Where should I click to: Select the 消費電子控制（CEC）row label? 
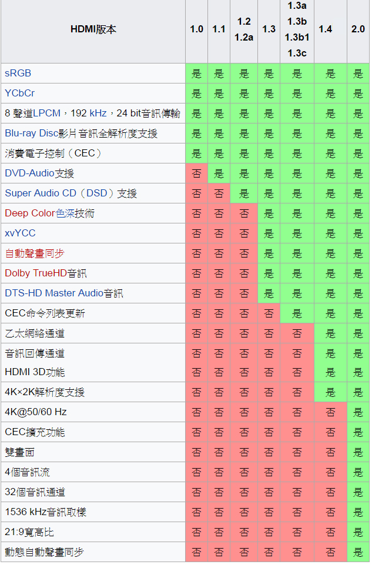pyautogui.click(x=93, y=153)
